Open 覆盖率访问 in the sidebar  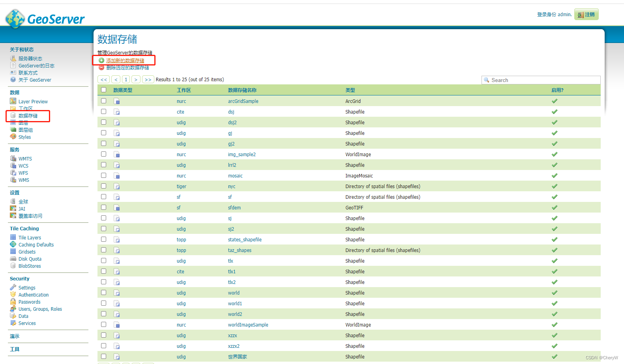(x=30, y=216)
